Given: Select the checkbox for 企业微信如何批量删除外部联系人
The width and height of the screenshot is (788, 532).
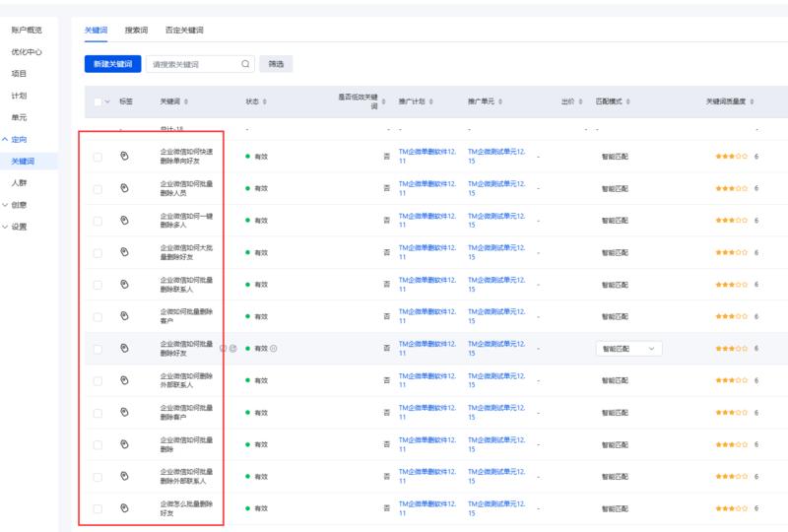Looking at the screenshot, I should pos(98,477).
